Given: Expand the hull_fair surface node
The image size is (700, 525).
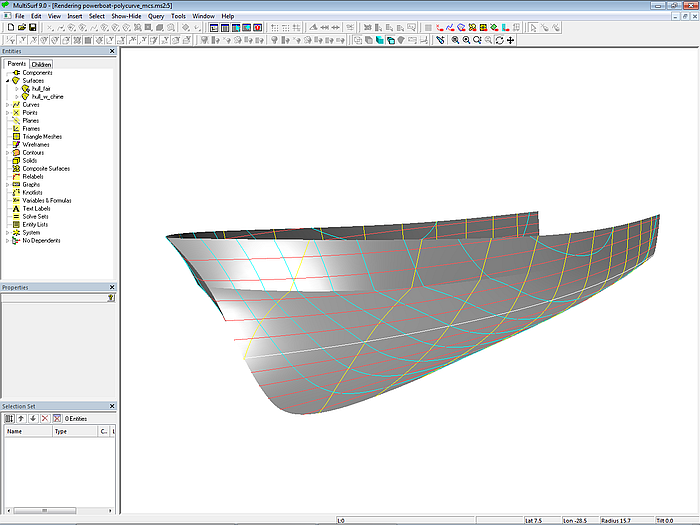Looking at the screenshot, I should pos(16,89).
